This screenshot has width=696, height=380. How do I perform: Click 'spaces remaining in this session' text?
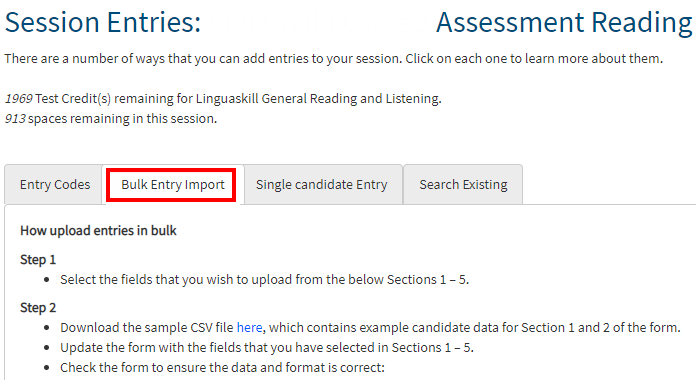point(123,119)
